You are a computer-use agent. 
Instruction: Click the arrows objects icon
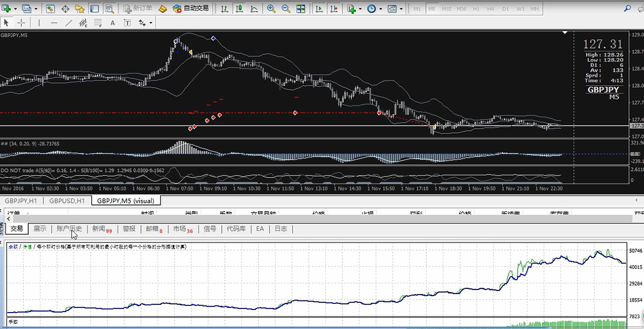coord(142,23)
